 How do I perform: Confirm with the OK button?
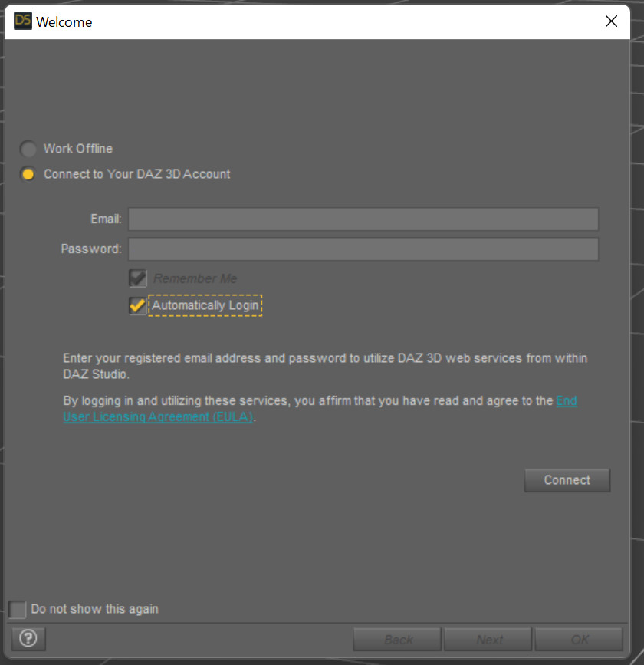579,639
